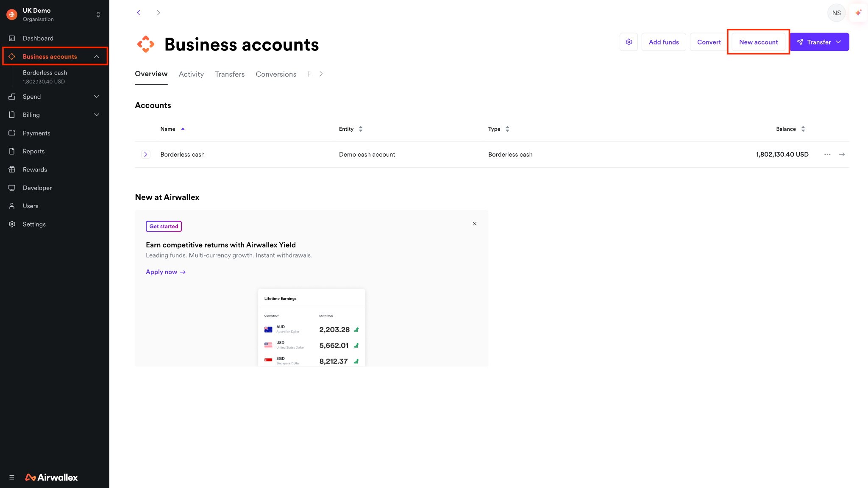Click the Billing document icon
The width and height of the screenshot is (868, 488).
(x=12, y=115)
